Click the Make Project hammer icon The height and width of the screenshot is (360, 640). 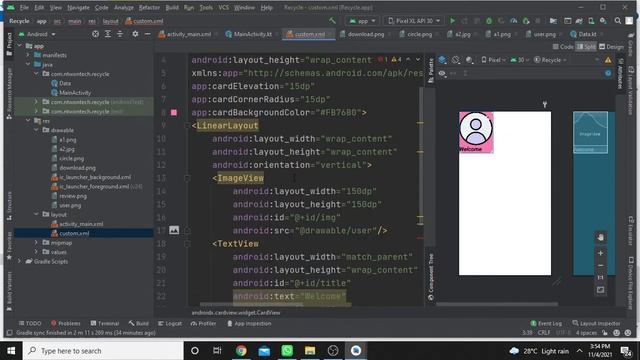click(x=332, y=20)
